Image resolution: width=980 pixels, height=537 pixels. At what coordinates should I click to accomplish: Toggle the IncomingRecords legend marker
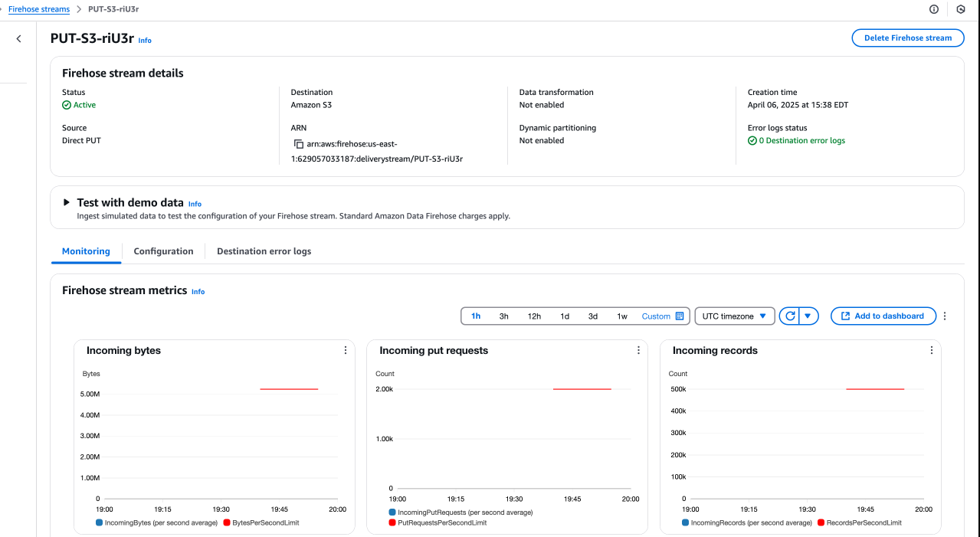click(x=685, y=522)
